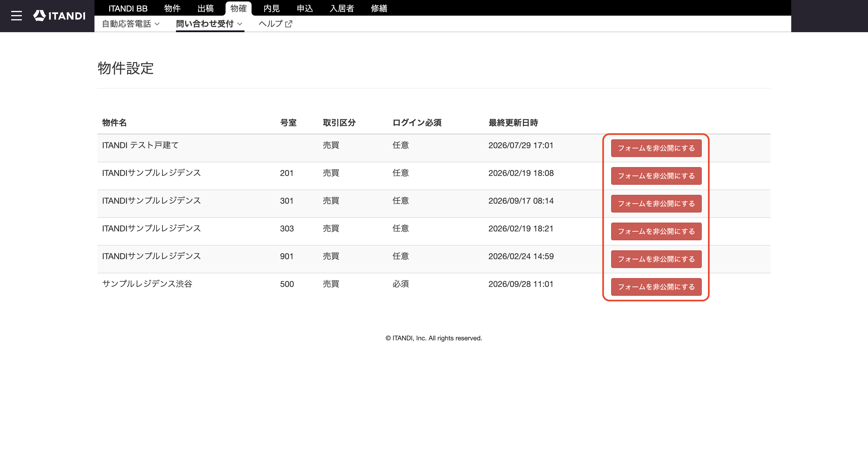Click the date 2026/02/24 14:59
This screenshot has height=472, width=868.
pyautogui.click(x=521, y=257)
